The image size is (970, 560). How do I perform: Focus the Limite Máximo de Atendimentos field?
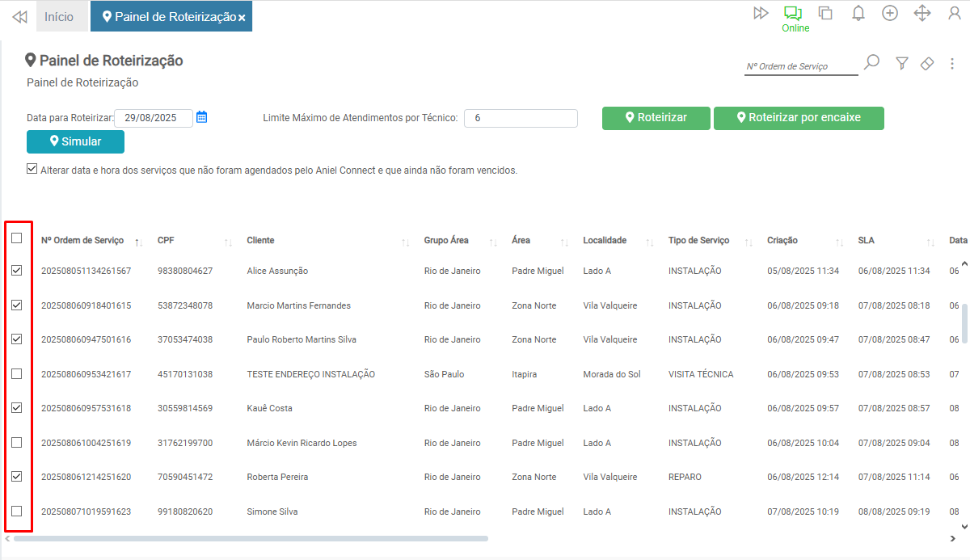521,118
